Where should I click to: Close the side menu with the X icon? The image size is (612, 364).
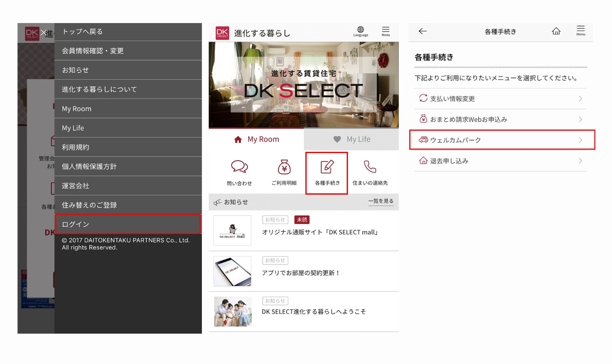click(44, 32)
